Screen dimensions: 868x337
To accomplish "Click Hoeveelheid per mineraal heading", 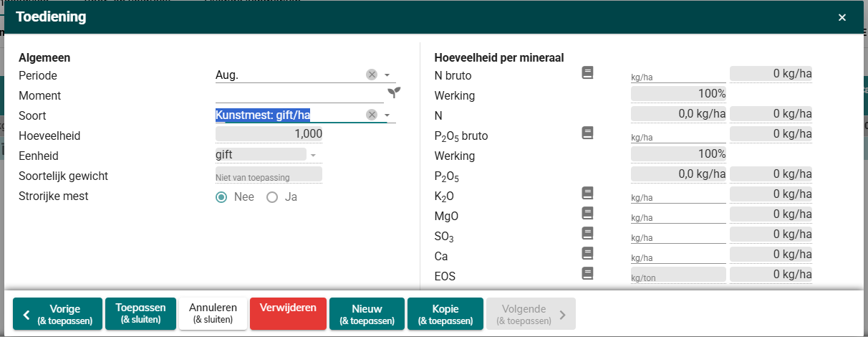I will tap(499, 57).
